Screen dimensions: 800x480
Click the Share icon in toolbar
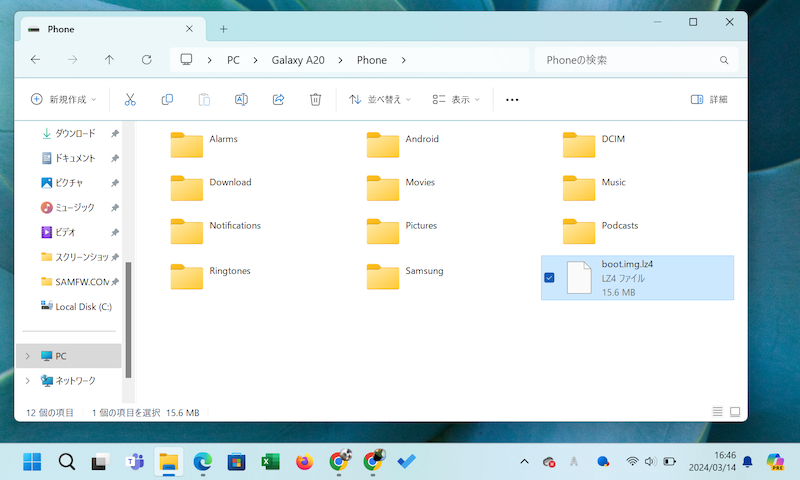(x=279, y=100)
